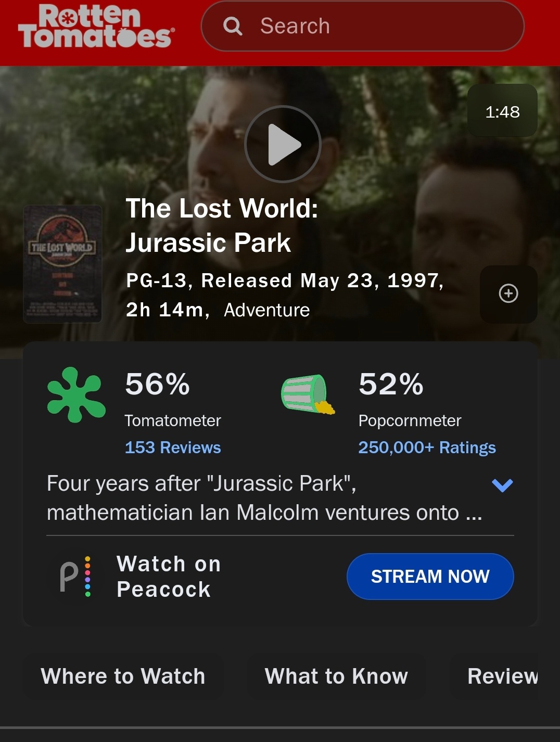Screen dimensions: 560x742
Task: Open the 250,000+ Ratings link
Action: tap(427, 447)
